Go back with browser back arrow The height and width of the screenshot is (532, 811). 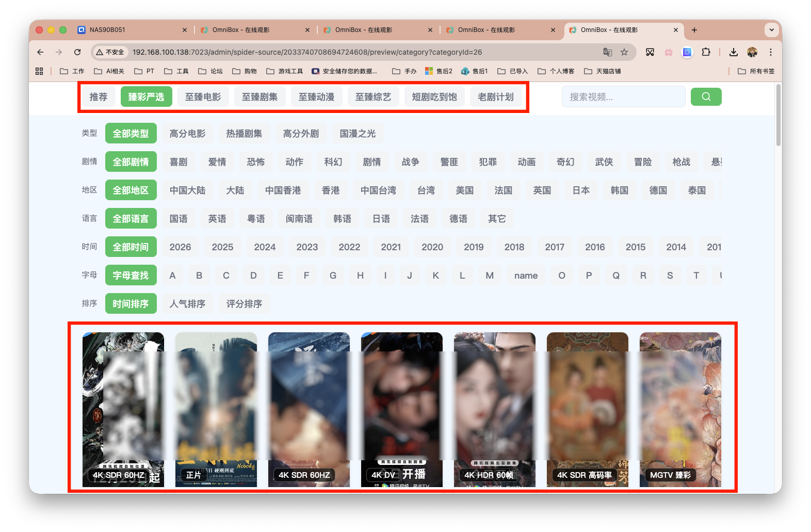(x=40, y=52)
